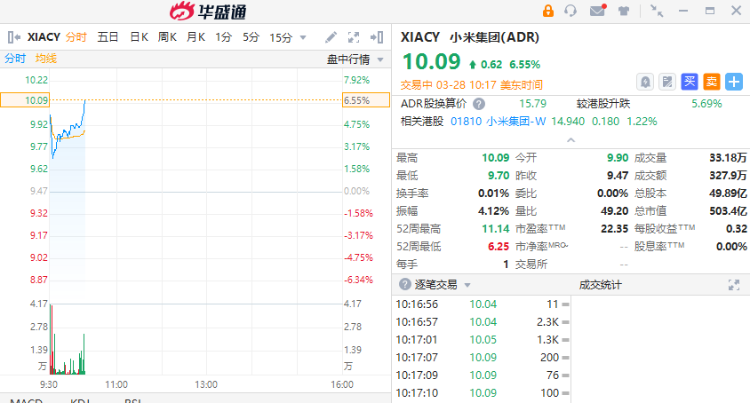Viewport: 750px width, 403px height.
Task: Click the 52周最低 value 6.25
Action: coord(498,247)
